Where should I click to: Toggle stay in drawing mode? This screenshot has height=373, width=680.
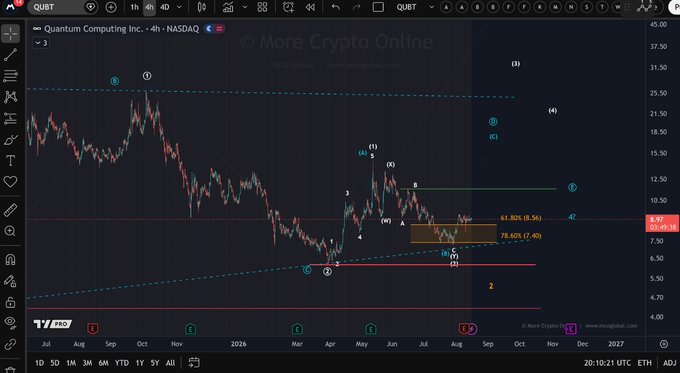pyautogui.click(x=10, y=281)
